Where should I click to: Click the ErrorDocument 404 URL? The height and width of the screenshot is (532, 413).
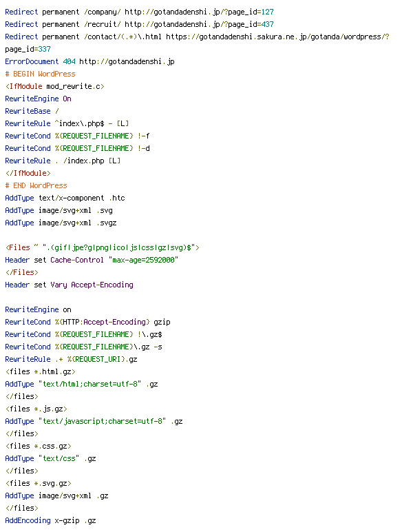point(127,62)
